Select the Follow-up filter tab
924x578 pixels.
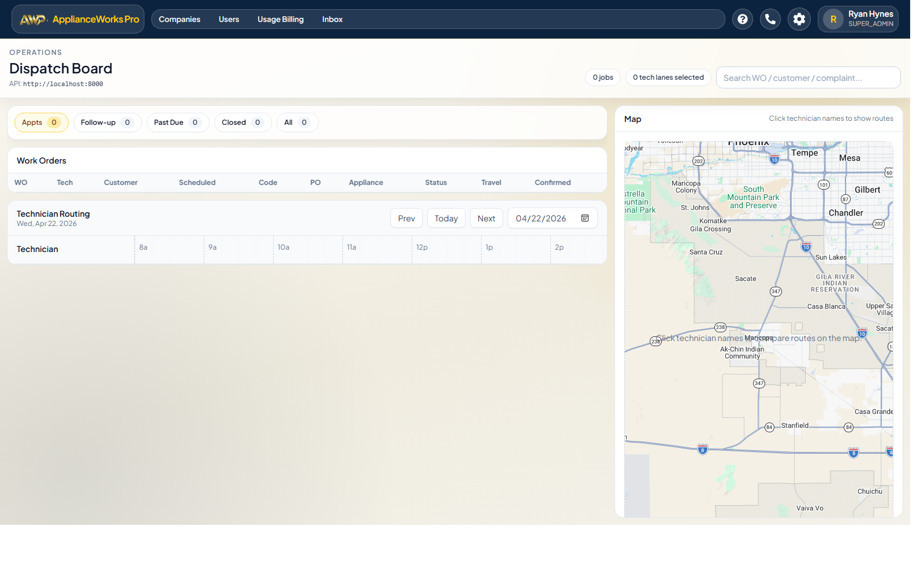tap(107, 123)
